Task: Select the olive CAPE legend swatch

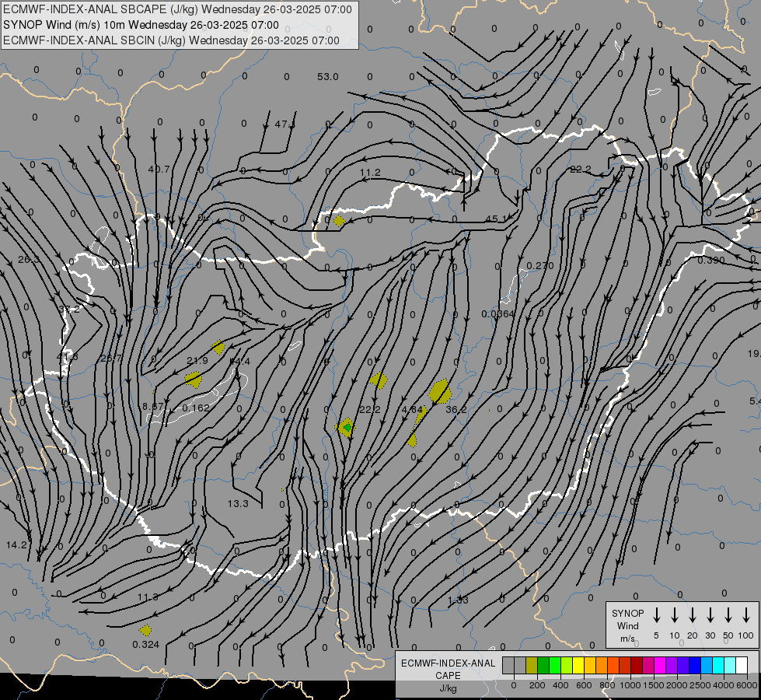Action: click(532, 665)
